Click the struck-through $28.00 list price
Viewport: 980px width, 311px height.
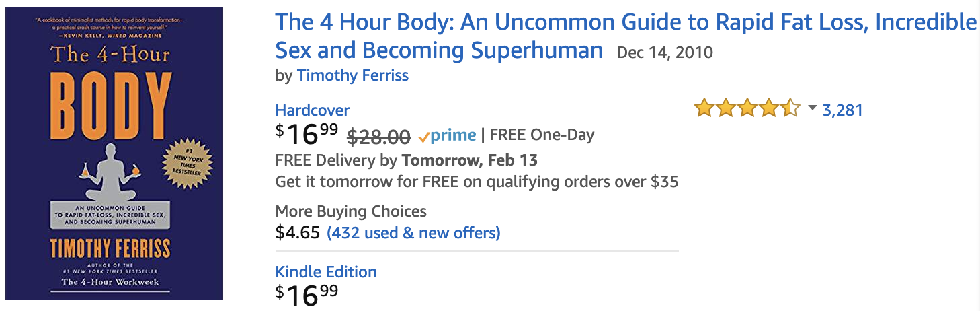pos(378,137)
